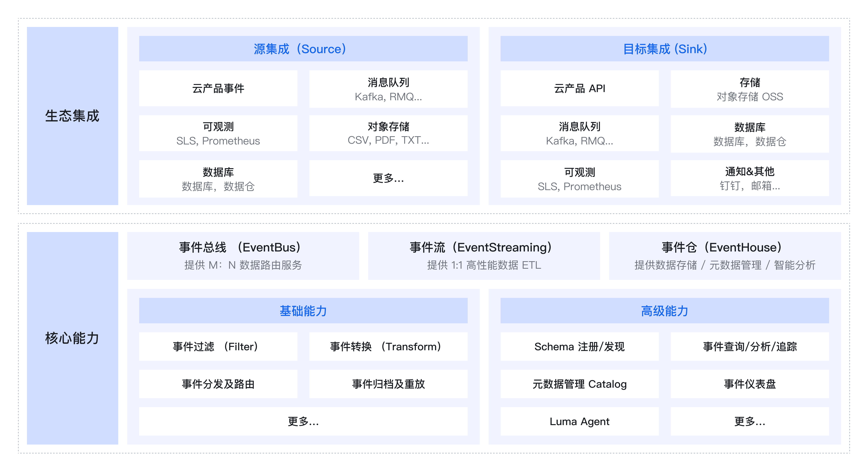Select the 事件仓 (EventHouse) block

coord(725,256)
